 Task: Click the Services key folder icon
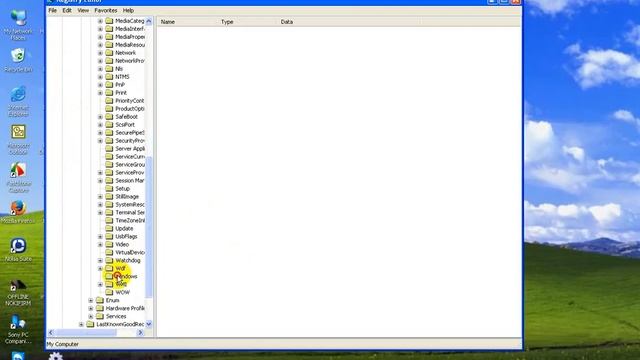pos(100,316)
